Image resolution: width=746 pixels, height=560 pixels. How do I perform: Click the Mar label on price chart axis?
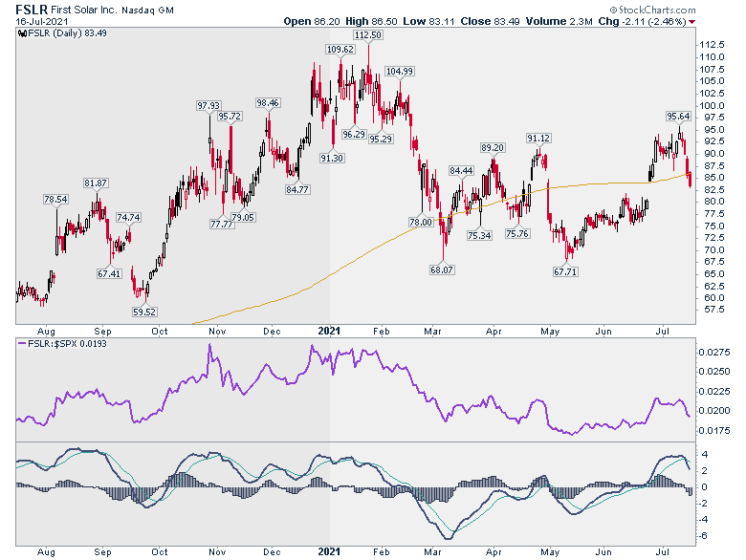tap(432, 331)
